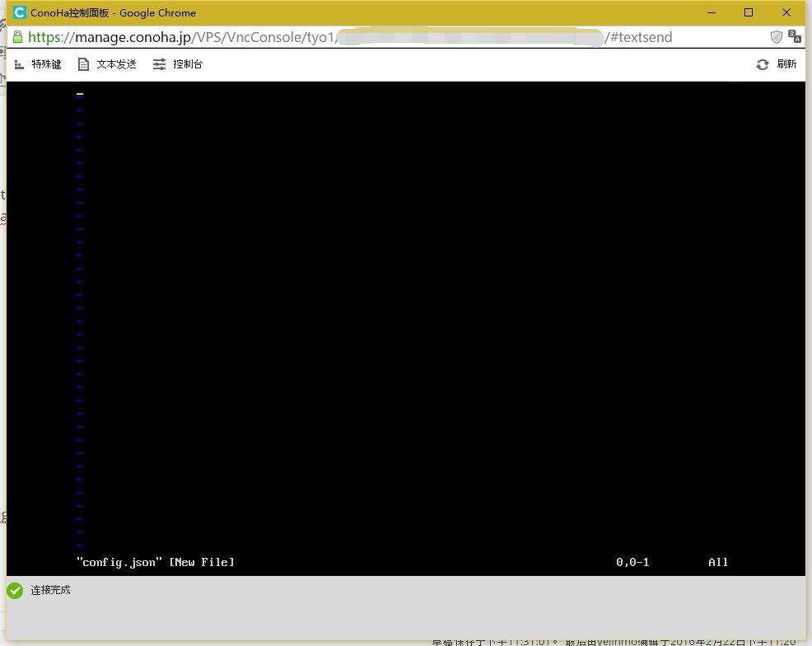Click the ConoHa favicon in title bar
This screenshot has height=646, width=812.
[19, 12]
